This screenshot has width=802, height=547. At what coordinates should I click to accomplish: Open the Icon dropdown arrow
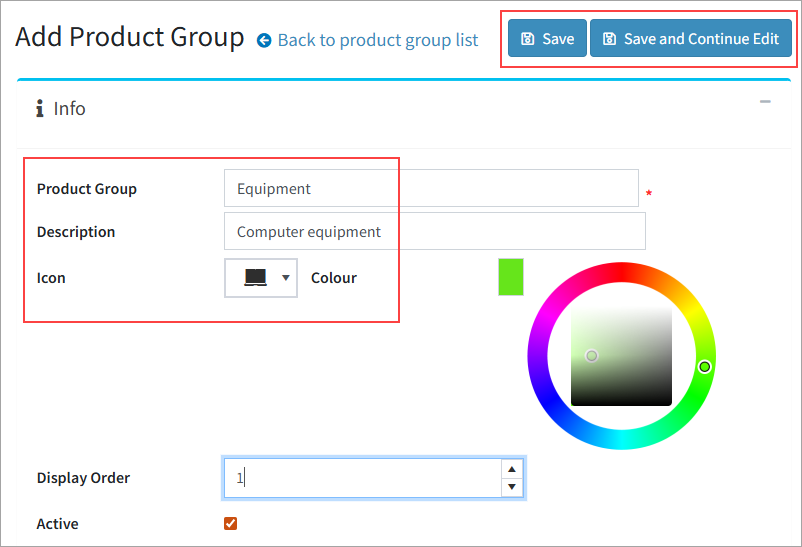click(286, 278)
